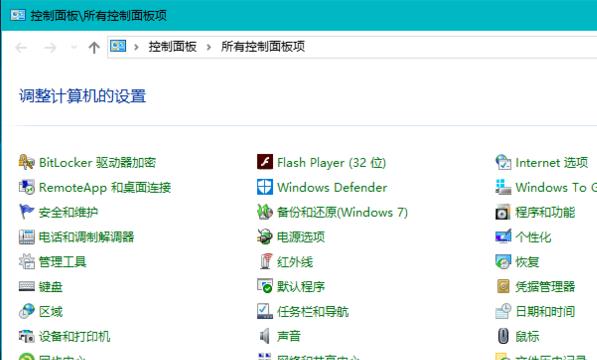Click the 备份和还原(Windows 7) icon
This screenshot has width=597, height=360.
click(265, 212)
